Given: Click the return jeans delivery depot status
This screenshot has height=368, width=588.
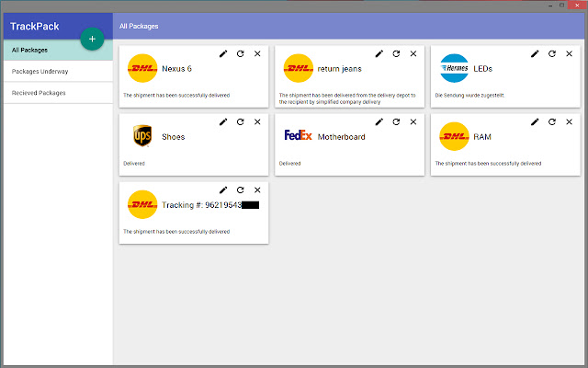Looking at the screenshot, I should click(347, 98).
